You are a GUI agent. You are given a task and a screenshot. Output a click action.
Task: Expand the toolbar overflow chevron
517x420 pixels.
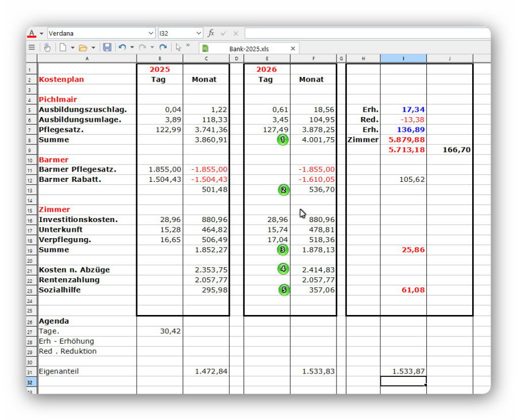coord(188,45)
